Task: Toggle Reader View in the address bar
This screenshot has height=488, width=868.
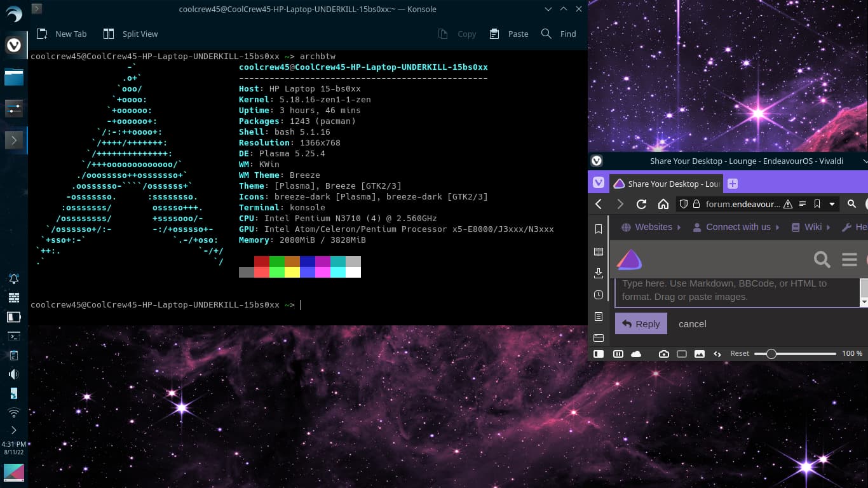Action: (x=803, y=204)
